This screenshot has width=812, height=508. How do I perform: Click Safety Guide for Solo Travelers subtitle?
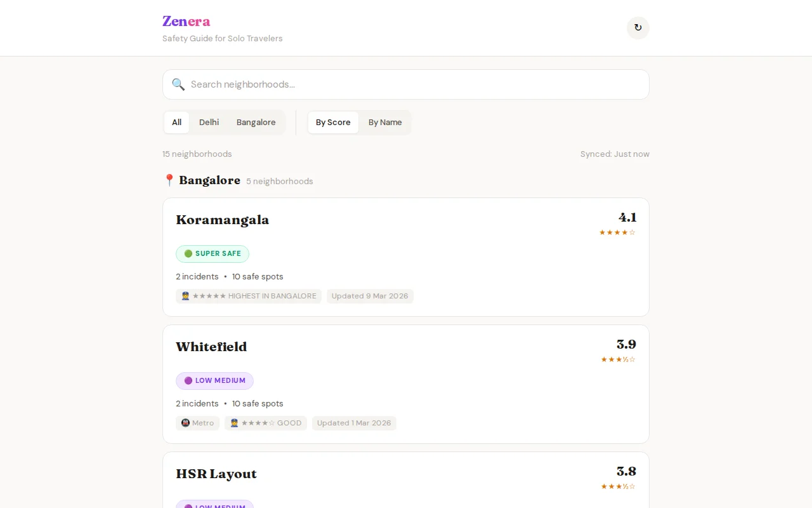tap(223, 39)
